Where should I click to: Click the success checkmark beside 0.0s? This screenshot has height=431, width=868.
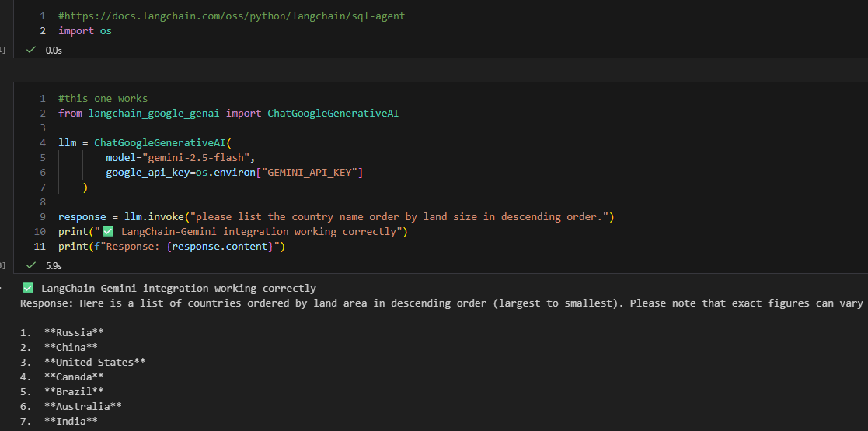[x=31, y=50]
